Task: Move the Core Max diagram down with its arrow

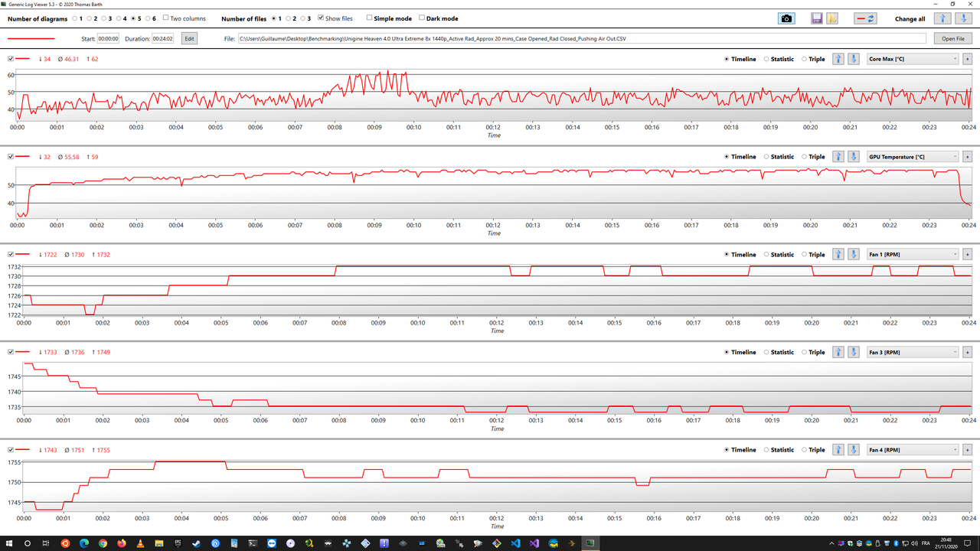Action: [x=853, y=58]
